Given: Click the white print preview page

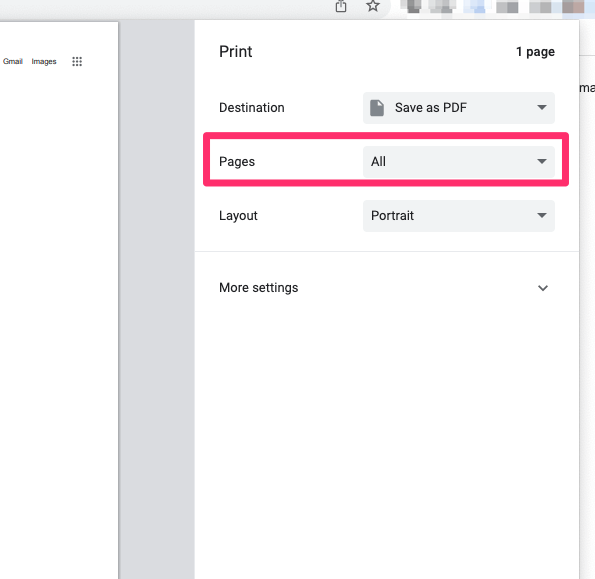Looking at the screenshot, I should (x=59, y=300).
